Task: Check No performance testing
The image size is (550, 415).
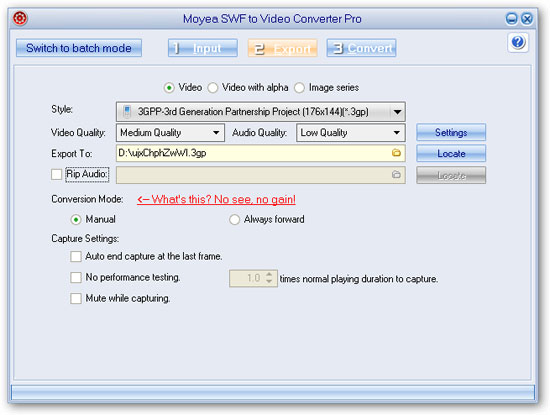Action: pos(76,277)
